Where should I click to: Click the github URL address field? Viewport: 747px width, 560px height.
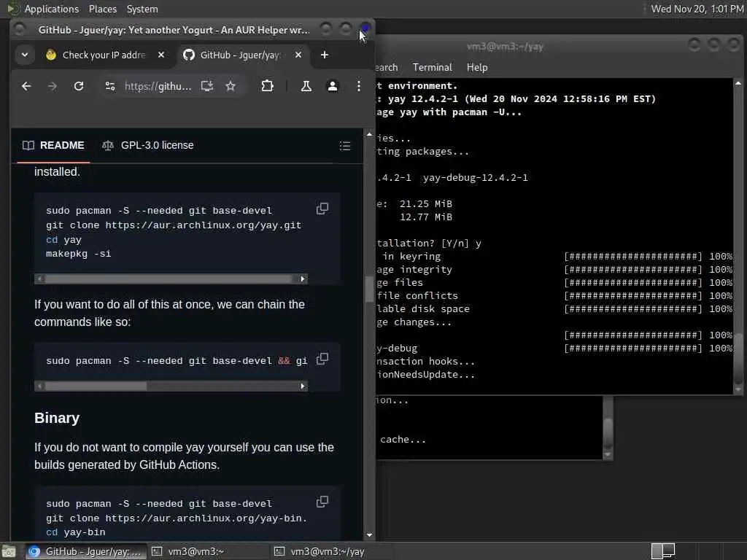(x=158, y=86)
